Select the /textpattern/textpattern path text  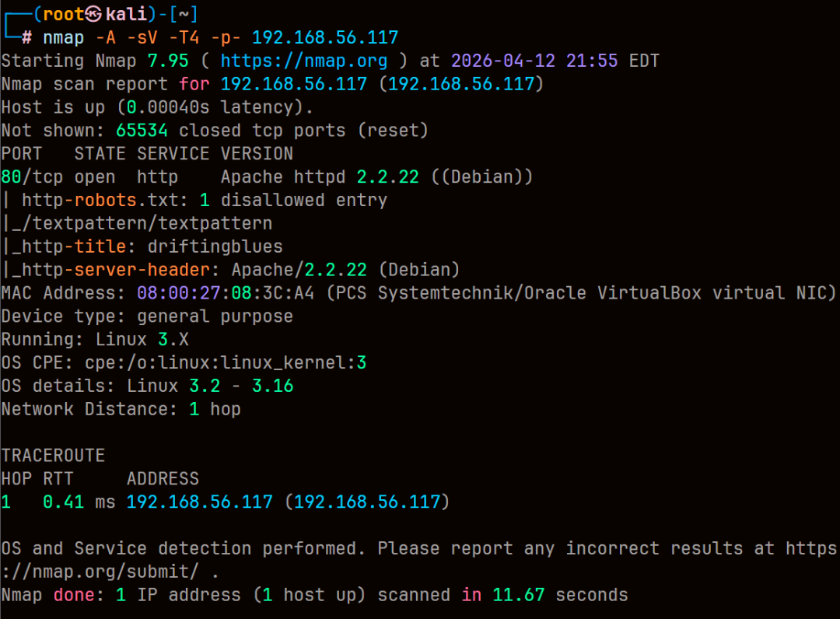coord(147,223)
